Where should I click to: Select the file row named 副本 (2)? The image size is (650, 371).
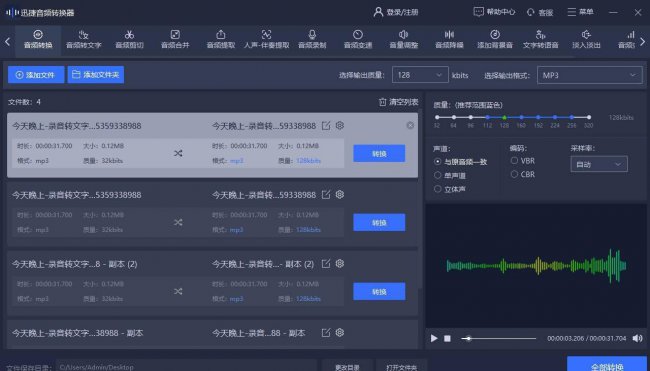[x=212, y=284]
